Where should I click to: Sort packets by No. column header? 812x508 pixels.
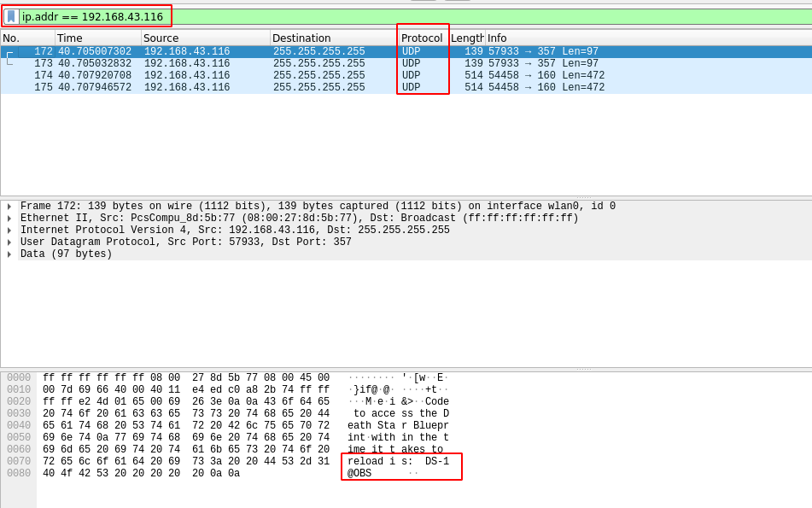point(27,38)
